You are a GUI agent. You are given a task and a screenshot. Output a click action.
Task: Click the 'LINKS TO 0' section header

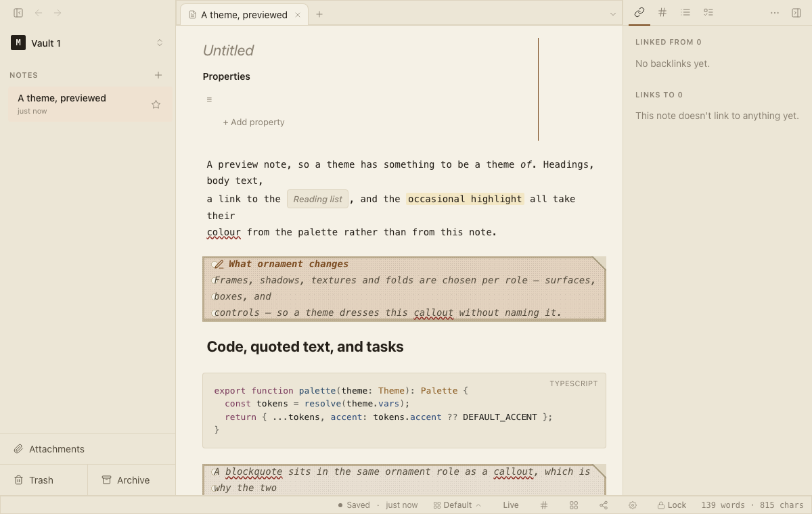coord(659,95)
